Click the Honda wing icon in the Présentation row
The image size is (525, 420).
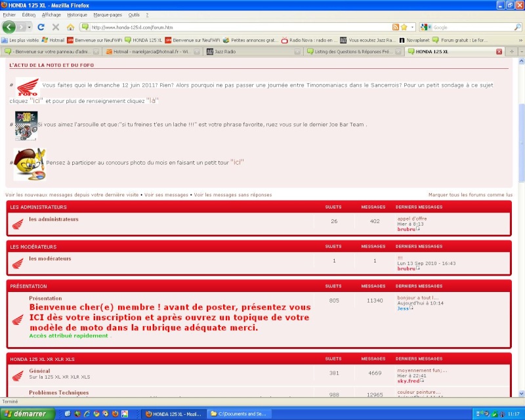18,320
